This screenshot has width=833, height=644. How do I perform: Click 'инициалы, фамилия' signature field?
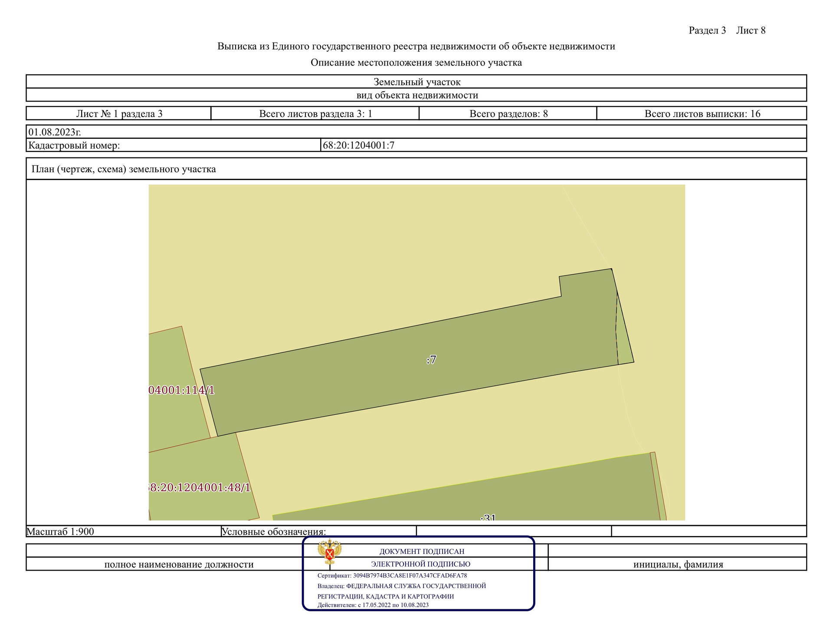pos(678,564)
